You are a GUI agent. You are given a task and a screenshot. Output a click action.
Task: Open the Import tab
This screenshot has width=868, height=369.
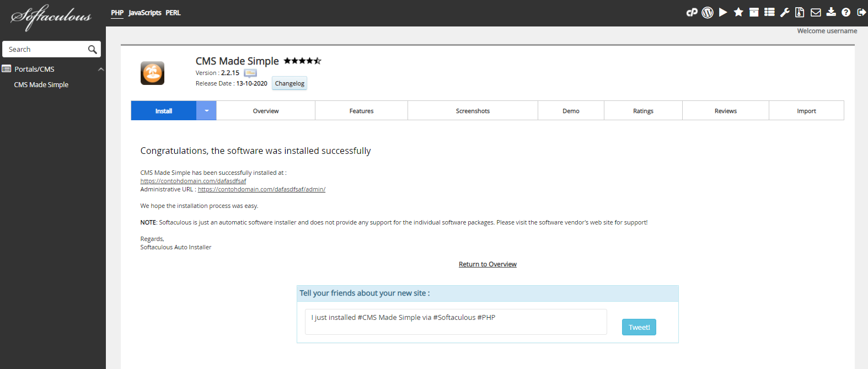pos(806,110)
